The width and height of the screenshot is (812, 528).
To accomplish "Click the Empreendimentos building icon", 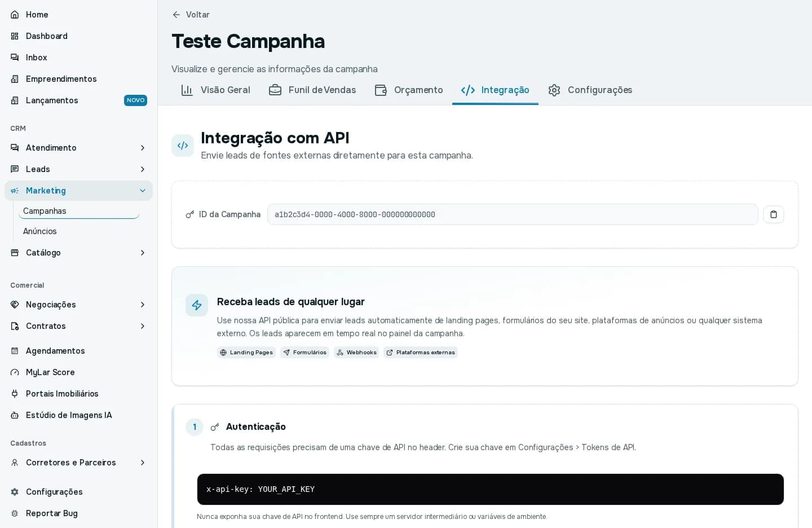I will click(x=15, y=79).
